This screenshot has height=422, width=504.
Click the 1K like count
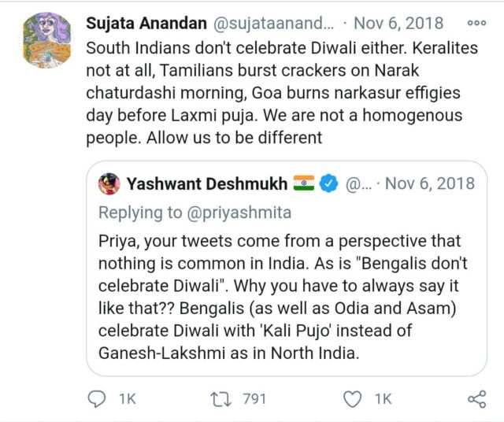[x=383, y=399]
